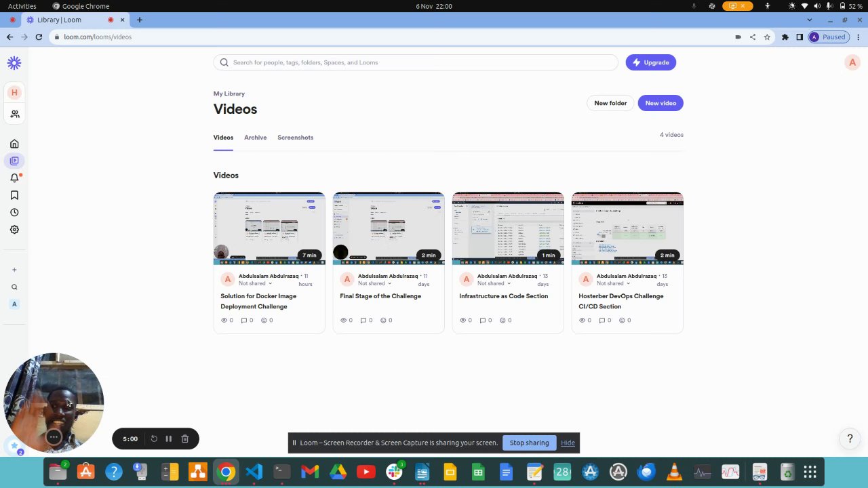
Task: Launch VS Code from the dock
Action: pos(254,472)
